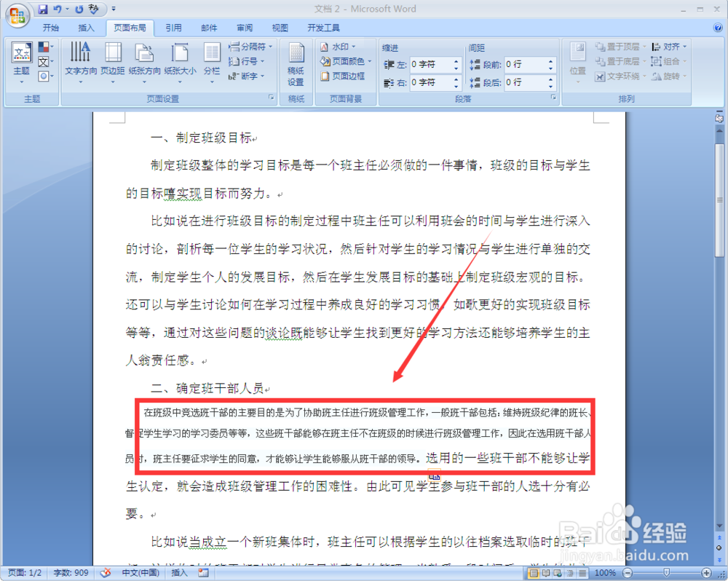Increase left indent with spinner up
The height and width of the screenshot is (581, 728).
(x=456, y=61)
